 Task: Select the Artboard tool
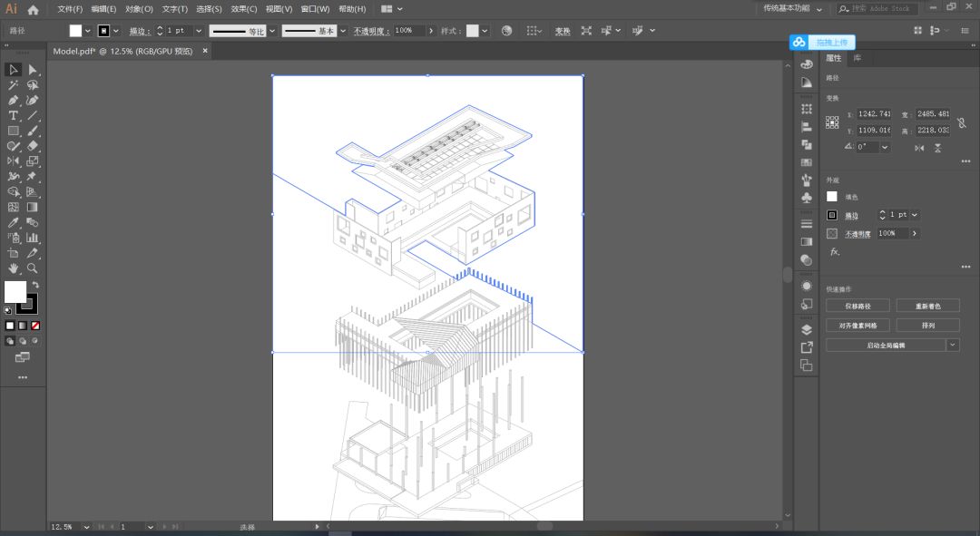tap(13, 253)
